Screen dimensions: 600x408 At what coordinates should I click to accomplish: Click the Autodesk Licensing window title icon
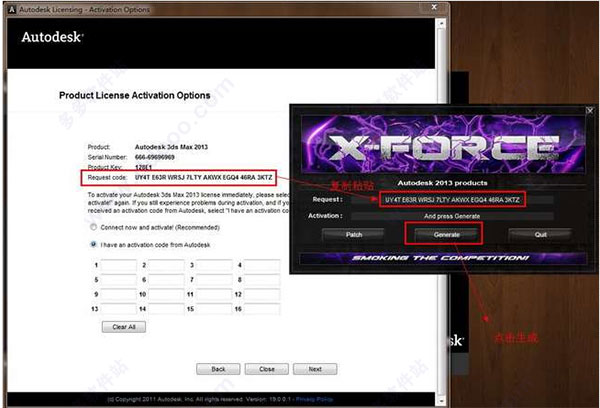tap(12, 10)
